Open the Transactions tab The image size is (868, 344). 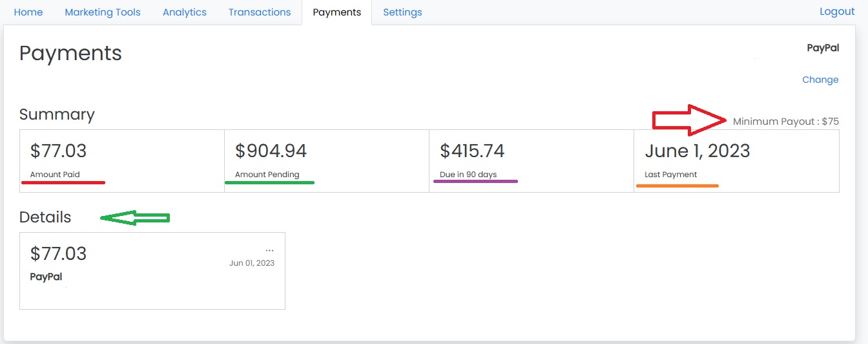coord(260,12)
